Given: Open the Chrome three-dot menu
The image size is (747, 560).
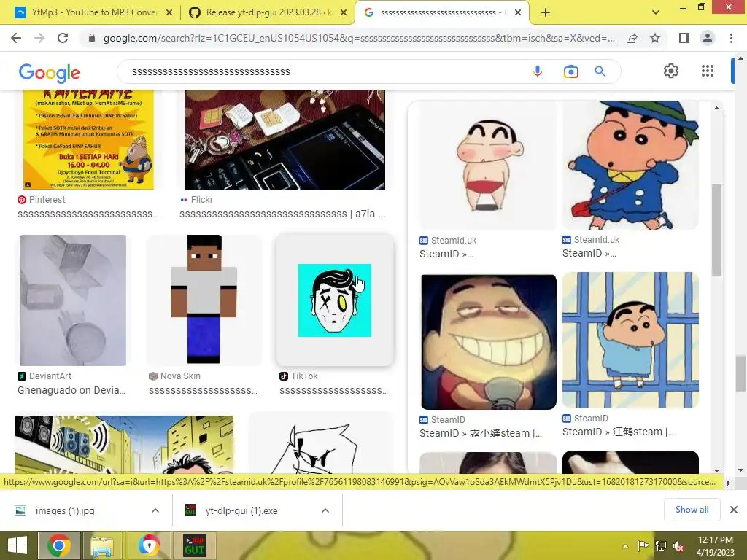Looking at the screenshot, I should (x=731, y=38).
